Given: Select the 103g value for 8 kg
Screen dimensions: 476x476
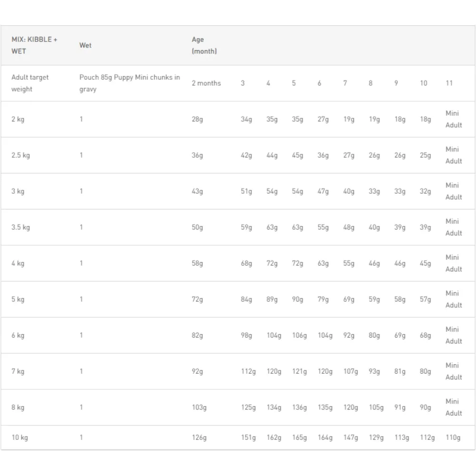Looking at the screenshot, I should [199, 407].
